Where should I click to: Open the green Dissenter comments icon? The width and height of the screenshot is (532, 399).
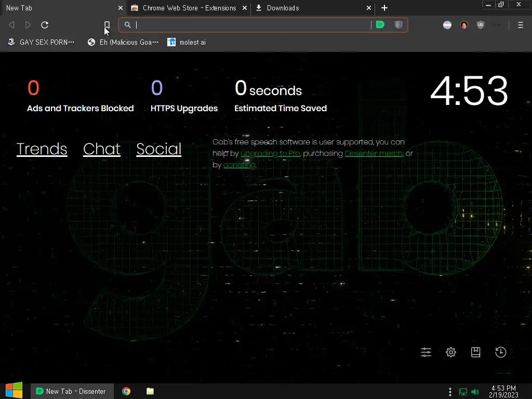380,25
